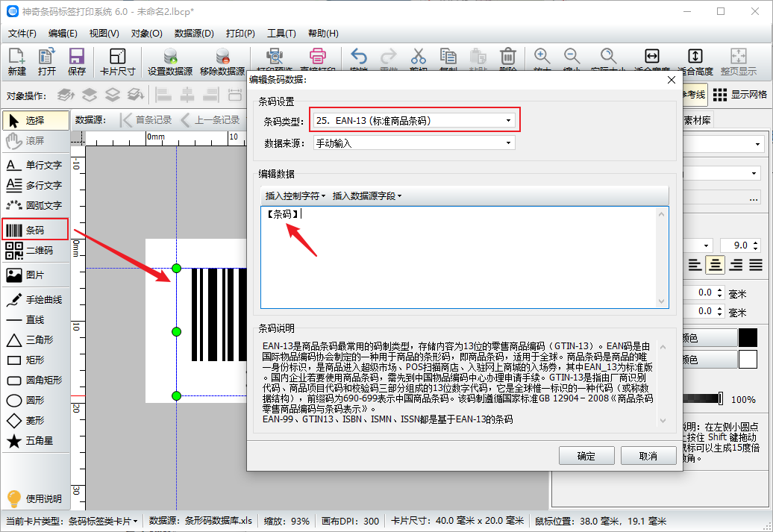The image size is (773, 532).
Task: Select the 图片 image tool
Action: click(35, 275)
